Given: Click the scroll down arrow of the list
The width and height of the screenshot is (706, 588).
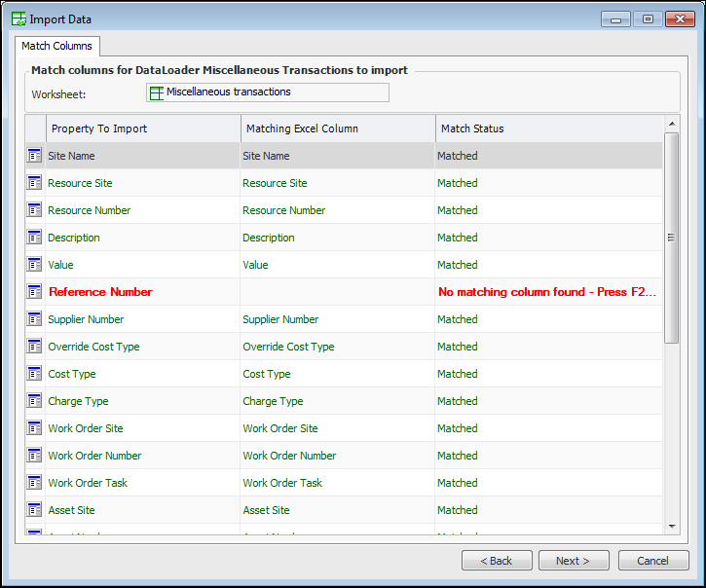Looking at the screenshot, I should 671,526.
